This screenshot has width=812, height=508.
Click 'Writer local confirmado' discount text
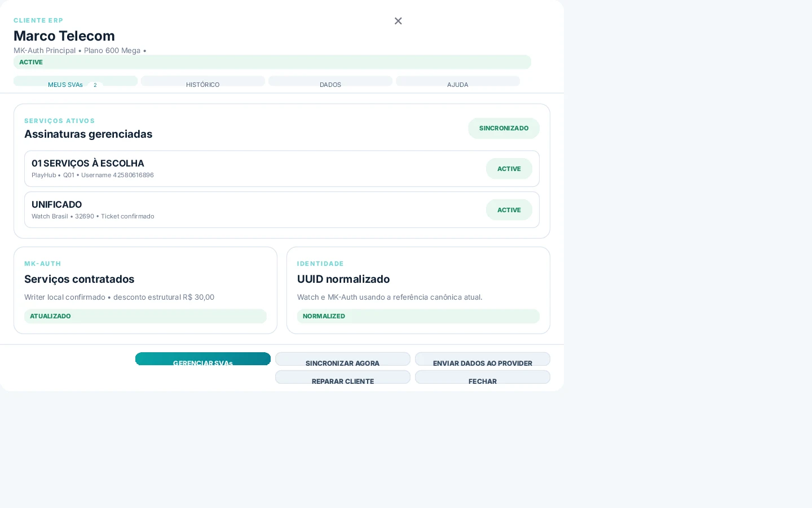tap(120, 297)
